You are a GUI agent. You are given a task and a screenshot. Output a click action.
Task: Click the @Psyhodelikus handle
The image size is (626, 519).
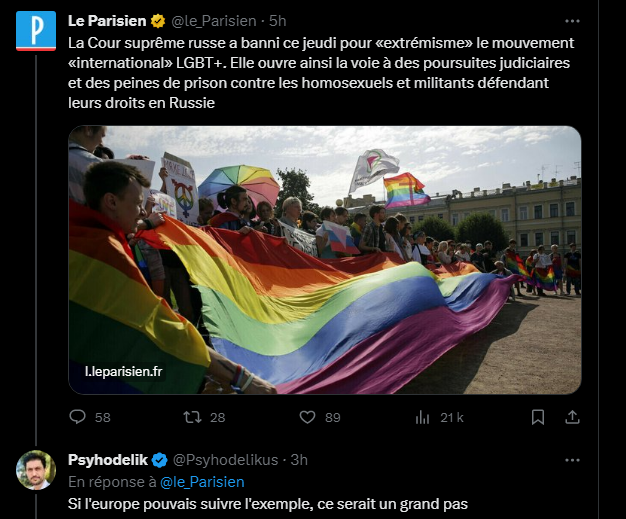click(x=225, y=460)
